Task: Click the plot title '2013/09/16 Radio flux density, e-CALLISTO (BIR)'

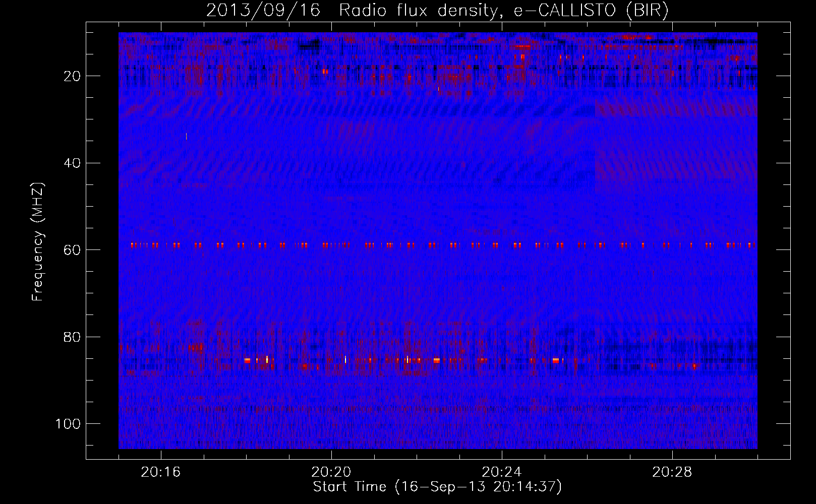Action: (x=437, y=11)
